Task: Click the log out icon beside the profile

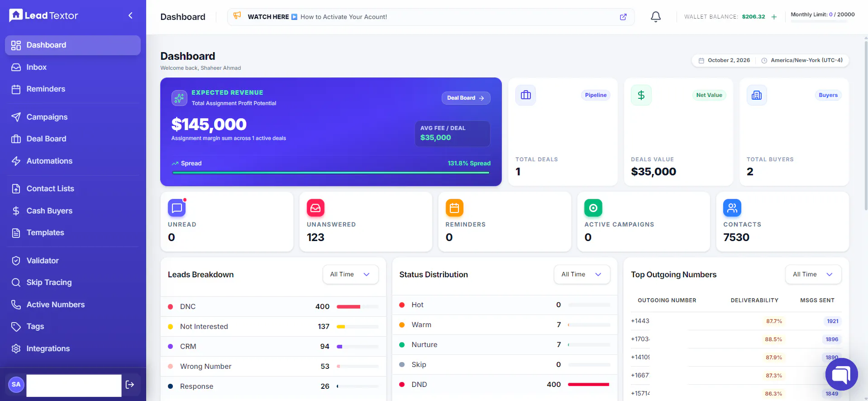Action: click(x=130, y=385)
